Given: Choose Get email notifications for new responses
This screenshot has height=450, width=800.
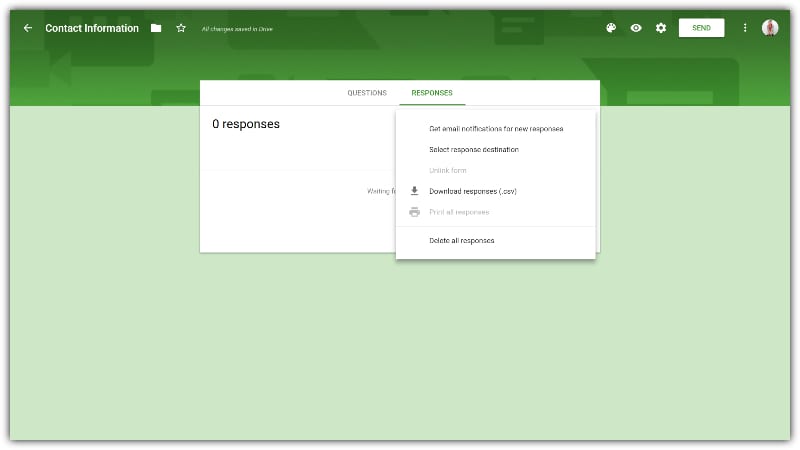Looking at the screenshot, I should [x=496, y=129].
